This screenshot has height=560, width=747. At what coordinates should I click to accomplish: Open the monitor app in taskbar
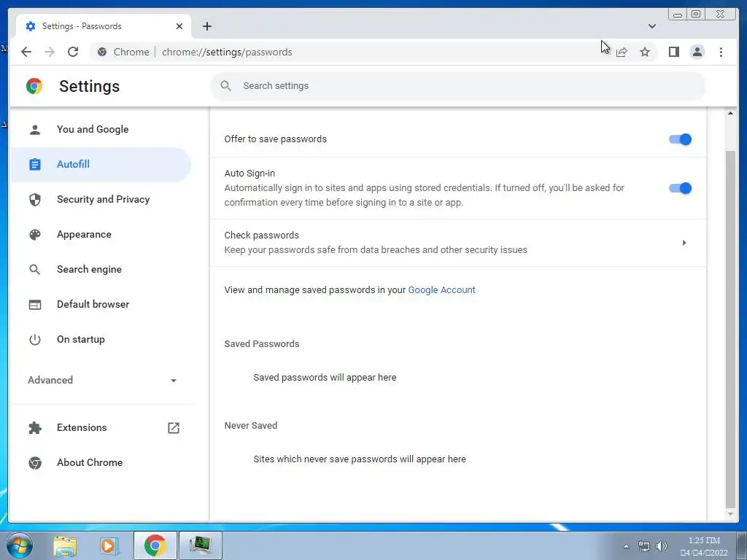click(x=201, y=545)
